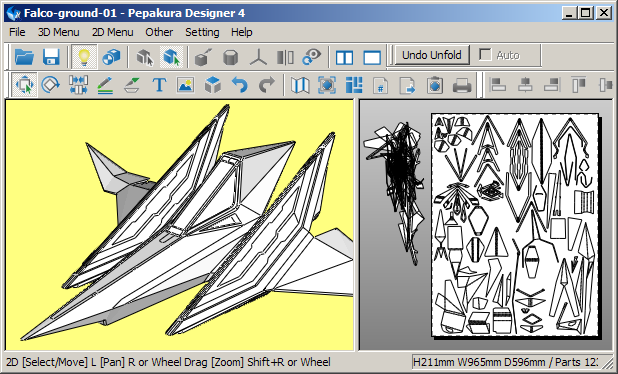The image size is (618, 374).
Task: Open the 2D Menu
Action: [112, 32]
